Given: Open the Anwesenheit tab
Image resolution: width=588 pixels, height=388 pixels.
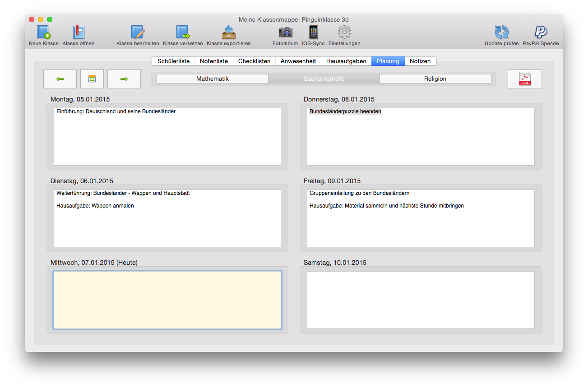Looking at the screenshot, I should click(298, 61).
